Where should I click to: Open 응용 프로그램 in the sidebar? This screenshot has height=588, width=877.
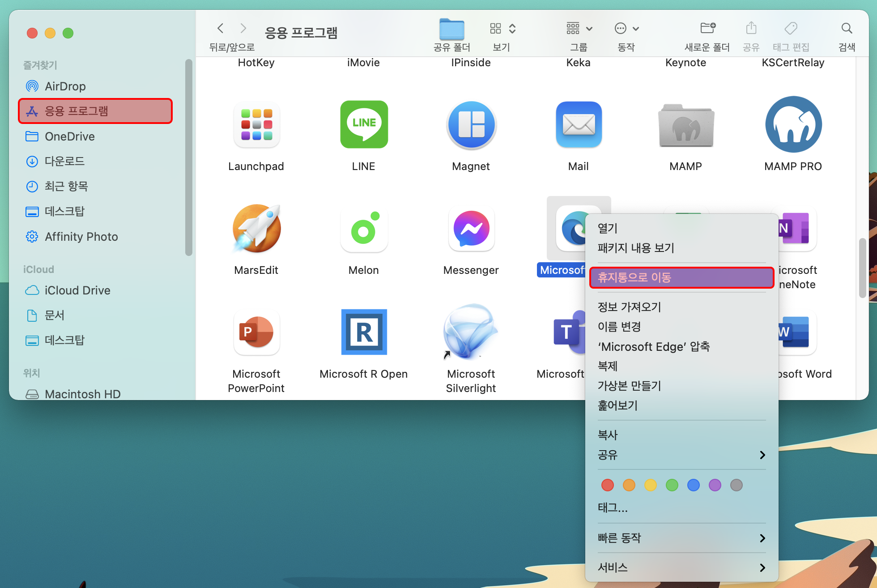tap(95, 111)
